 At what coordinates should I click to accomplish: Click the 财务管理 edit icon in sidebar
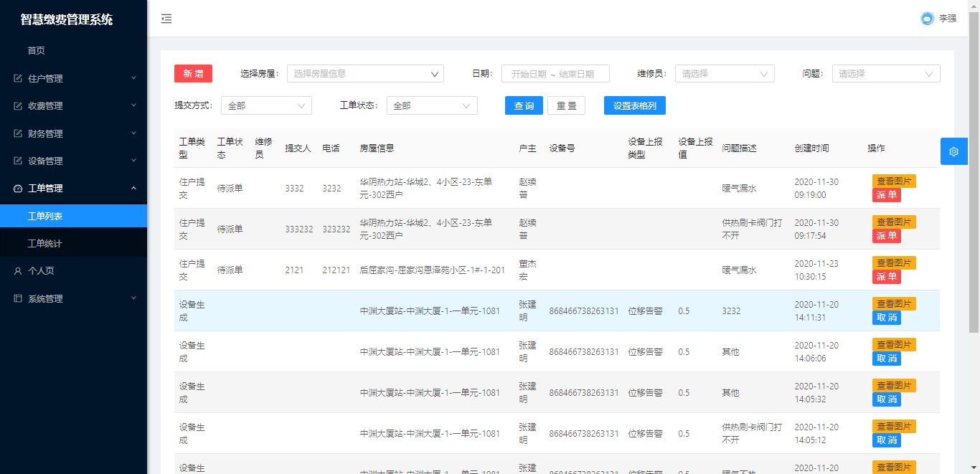18,133
